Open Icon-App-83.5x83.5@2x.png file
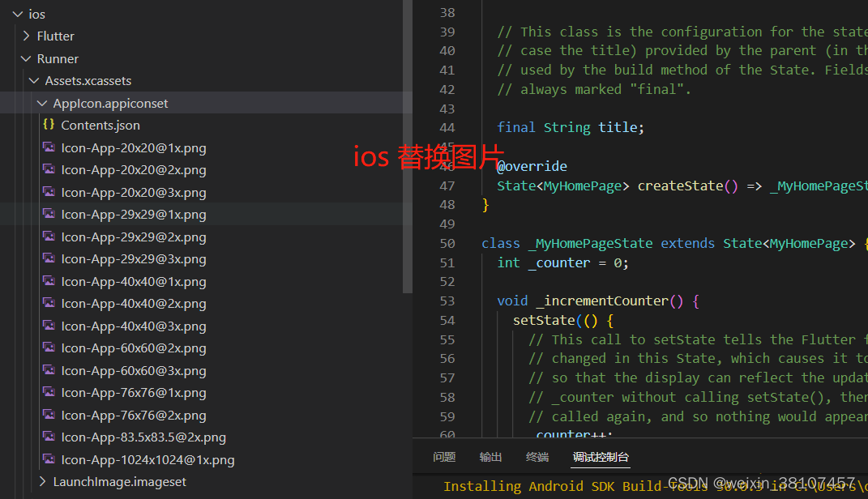The height and width of the screenshot is (499, 868). (143, 437)
